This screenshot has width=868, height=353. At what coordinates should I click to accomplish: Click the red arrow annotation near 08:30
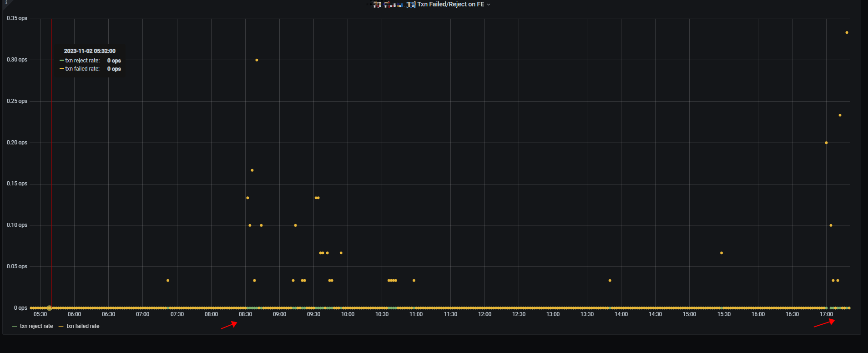click(229, 325)
